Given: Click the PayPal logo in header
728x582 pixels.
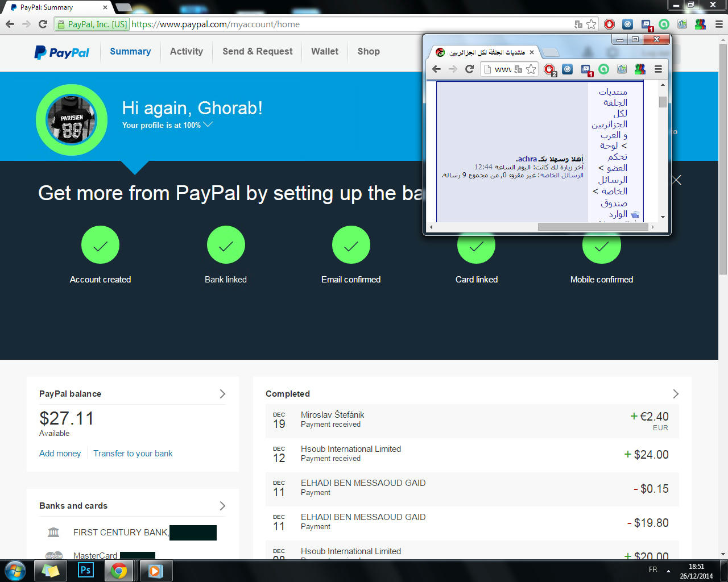Looking at the screenshot, I should (62, 52).
